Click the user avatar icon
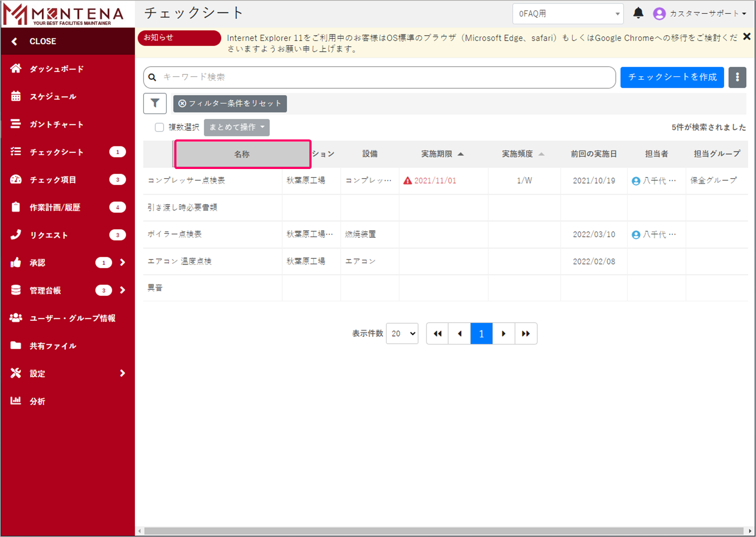 click(659, 14)
